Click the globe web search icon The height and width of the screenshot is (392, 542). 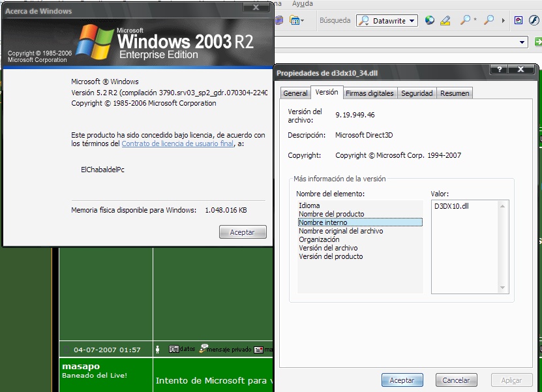point(430,20)
